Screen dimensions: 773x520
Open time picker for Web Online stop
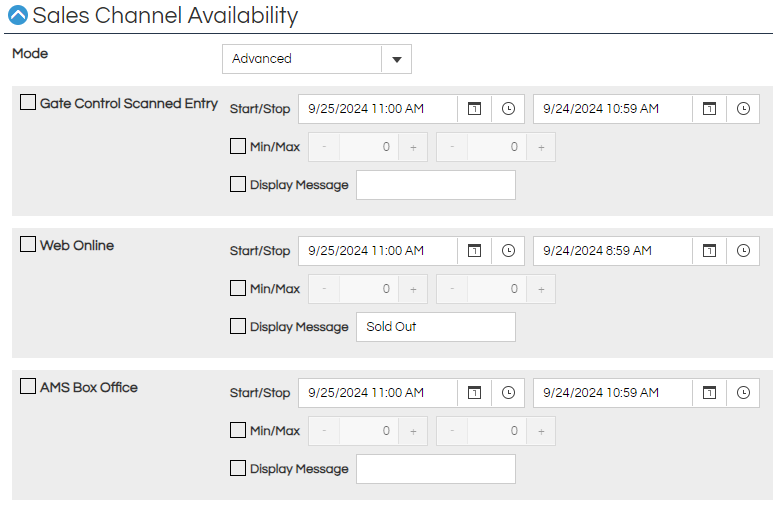(743, 251)
